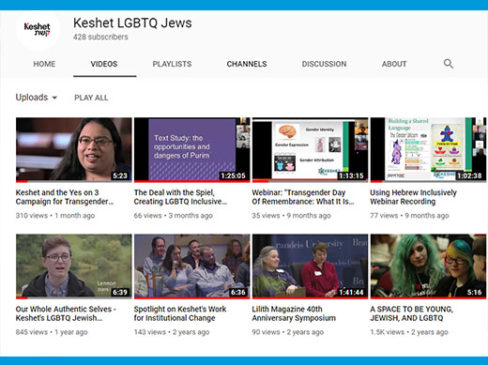Open the Purim Text Study video thumbnail
The height and width of the screenshot is (365, 488).
coord(192,149)
